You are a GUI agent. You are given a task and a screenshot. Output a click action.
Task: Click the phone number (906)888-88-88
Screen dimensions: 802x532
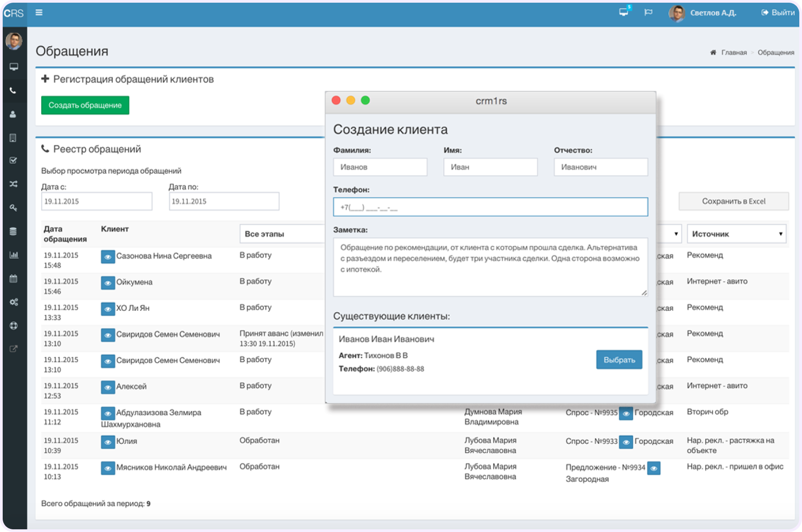point(400,369)
